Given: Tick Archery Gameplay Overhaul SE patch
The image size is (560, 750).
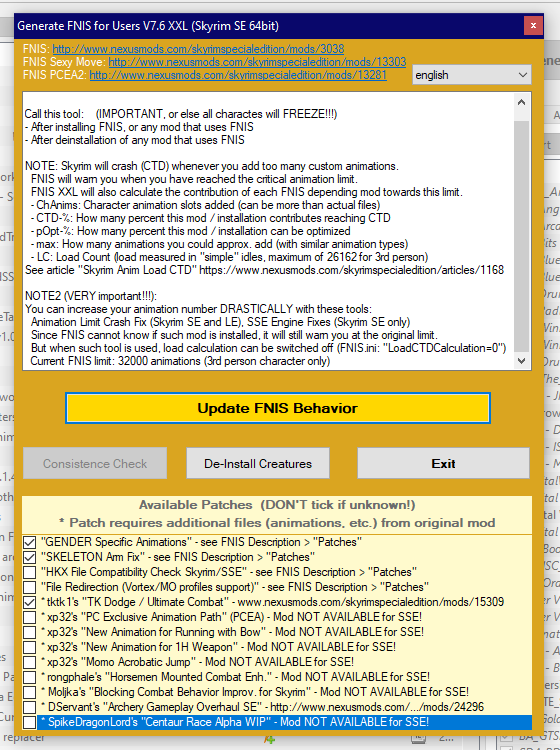Looking at the screenshot, I should click(x=30, y=707).
